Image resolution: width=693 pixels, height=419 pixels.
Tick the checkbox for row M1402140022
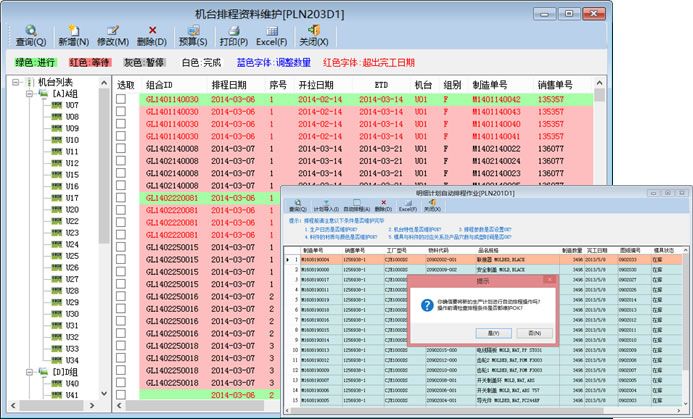point(121,149)
